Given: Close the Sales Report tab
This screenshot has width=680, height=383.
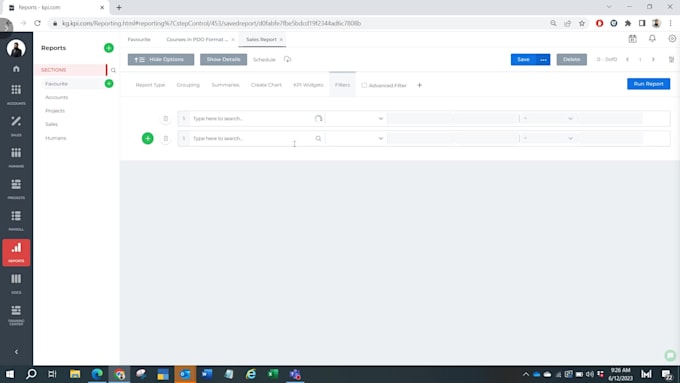Looking at the screenshot, I should click(x=281, y=39).
